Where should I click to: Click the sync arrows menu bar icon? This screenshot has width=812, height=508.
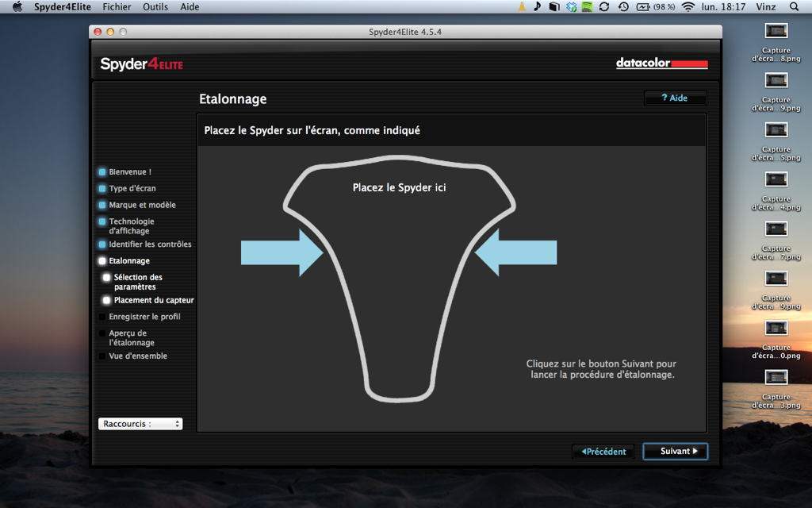604,6
